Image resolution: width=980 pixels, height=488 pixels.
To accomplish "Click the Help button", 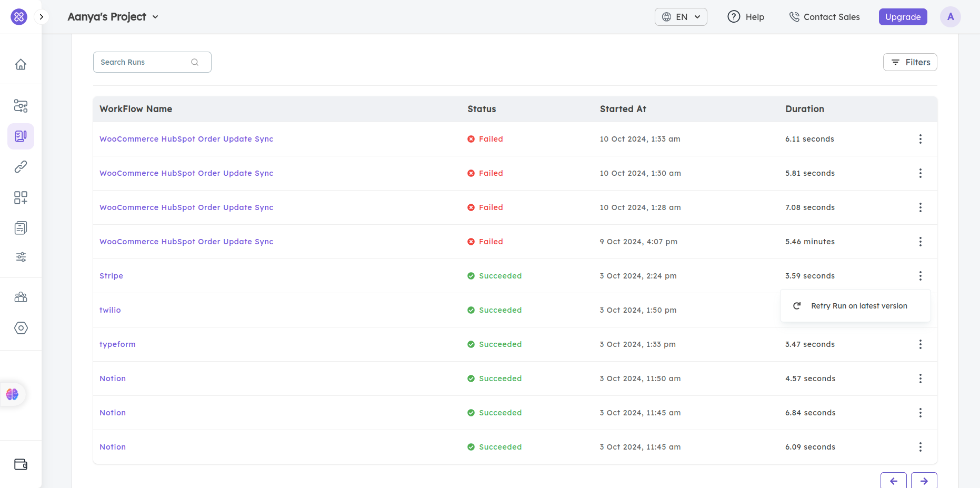I will 746,17.
